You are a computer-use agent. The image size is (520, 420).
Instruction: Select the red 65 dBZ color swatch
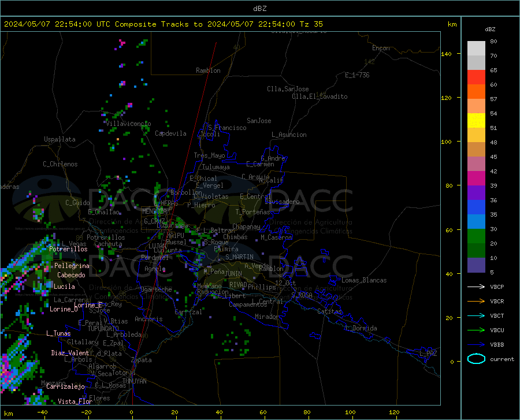pos(476,77)
